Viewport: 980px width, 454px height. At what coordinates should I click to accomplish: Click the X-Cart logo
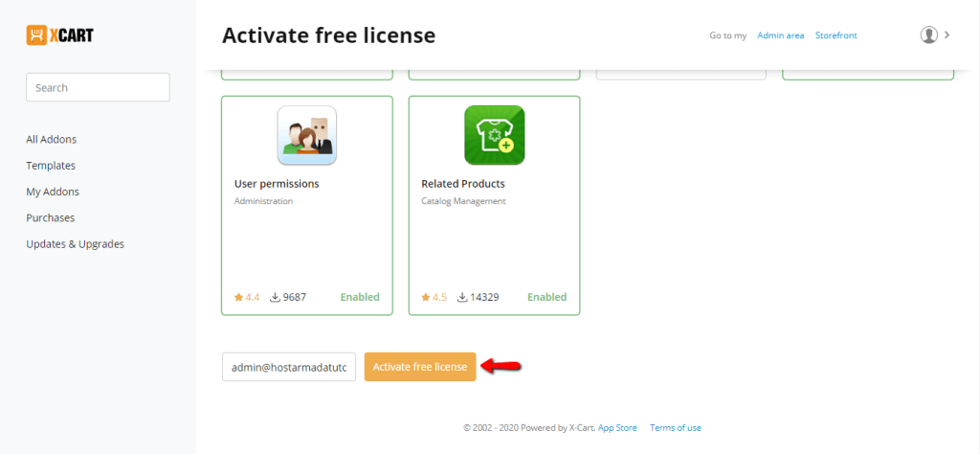pos(60,35)
